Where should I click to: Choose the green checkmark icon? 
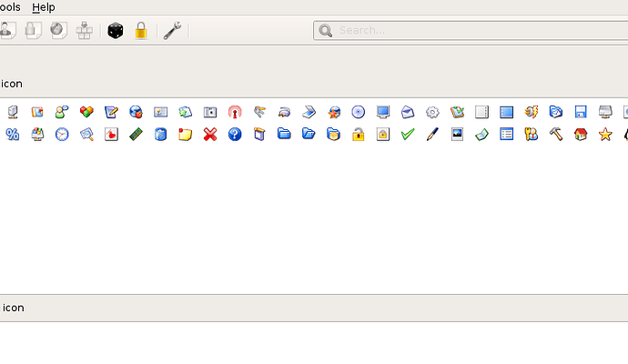click(408, 135)
